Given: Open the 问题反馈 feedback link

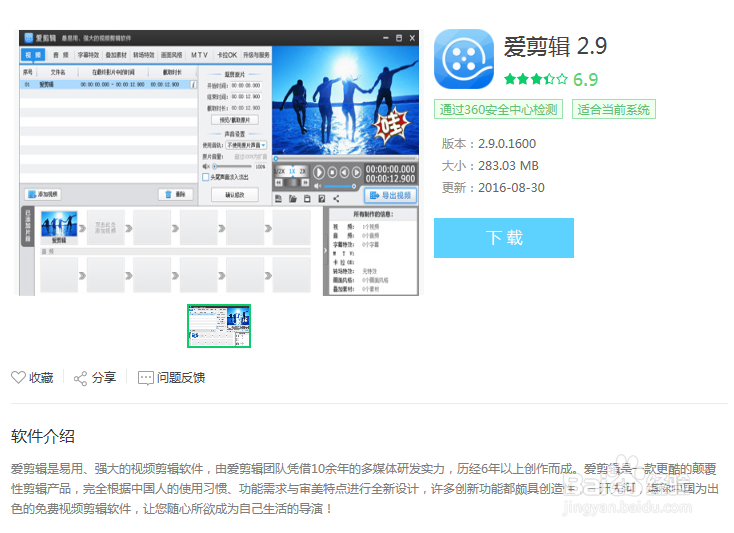Looking at the screenshot, I should pyautogui.click(x=171, y=378).
